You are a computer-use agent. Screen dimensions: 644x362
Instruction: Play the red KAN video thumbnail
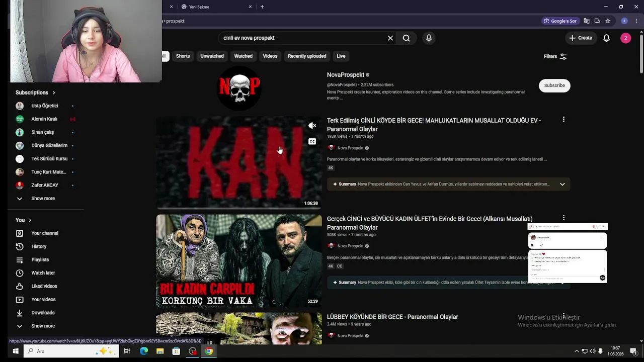click(239, 162)
